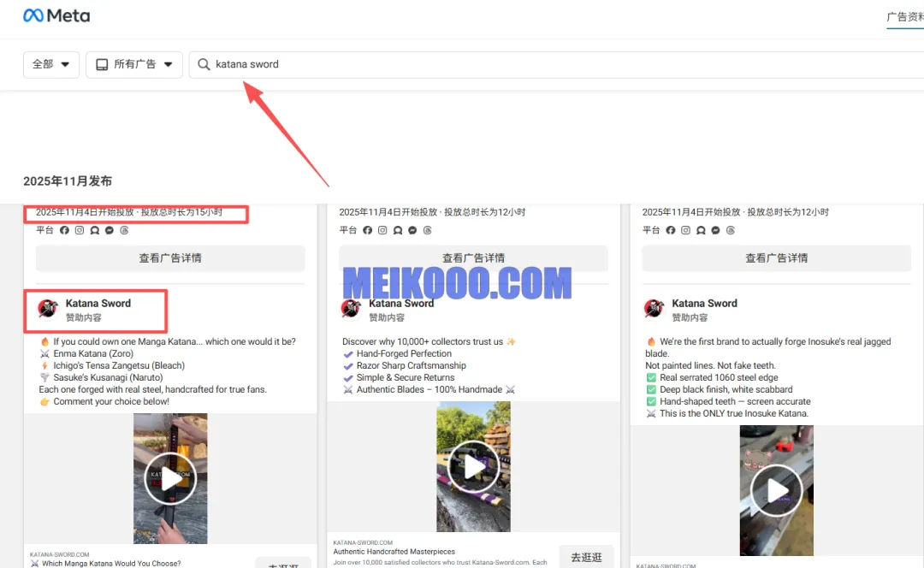Click Audience Network icon in 15小时 ad card
Viewport: 924px width, 568px height.
(95, 230)
